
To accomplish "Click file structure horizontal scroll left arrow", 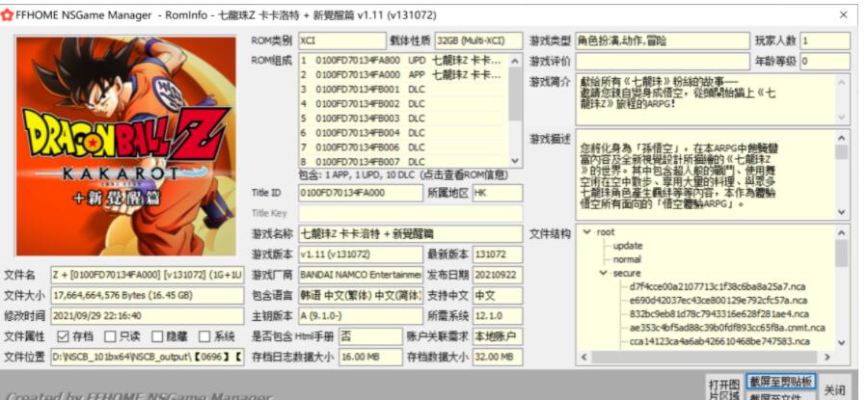I will pos(584,358).
